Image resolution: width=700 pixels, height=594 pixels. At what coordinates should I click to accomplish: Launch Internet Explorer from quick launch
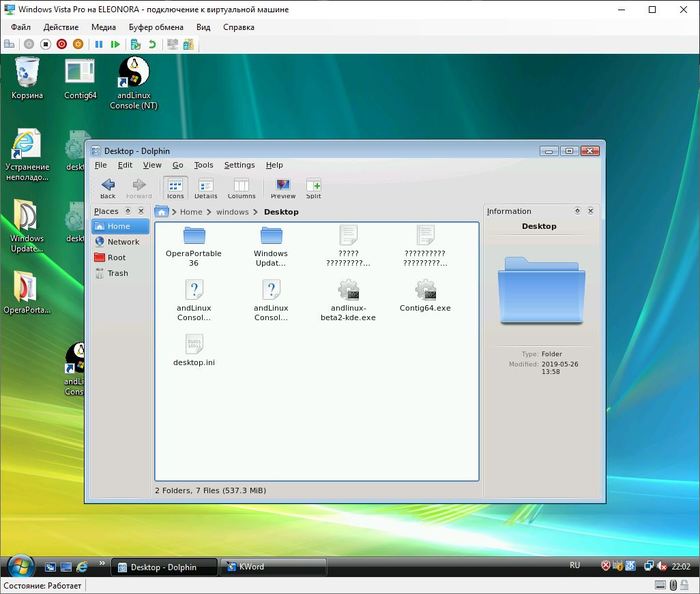pos(82,567)
